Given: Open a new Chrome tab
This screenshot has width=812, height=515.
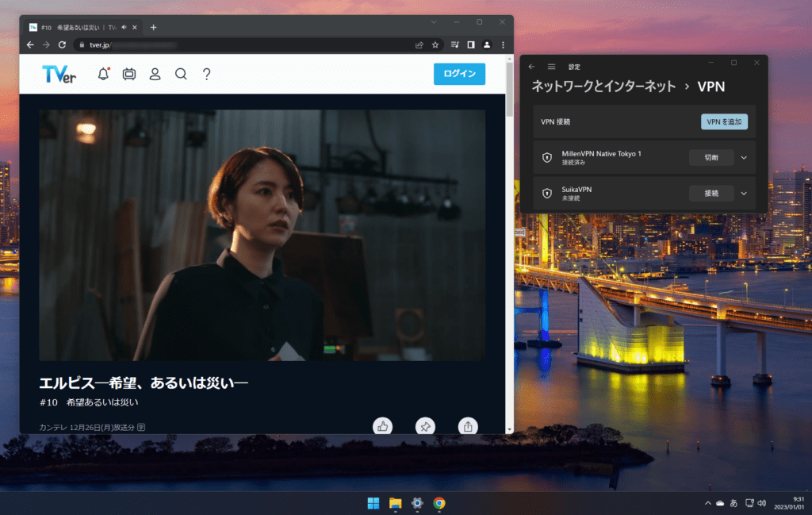Looking at the screenshot, I should click(x=153, y=28).
